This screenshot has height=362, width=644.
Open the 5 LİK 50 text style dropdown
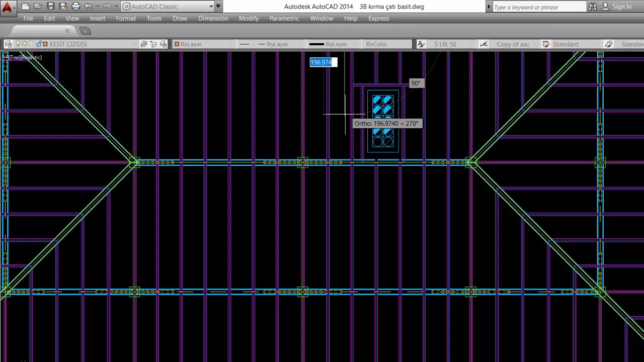click(x=451, y=44)
